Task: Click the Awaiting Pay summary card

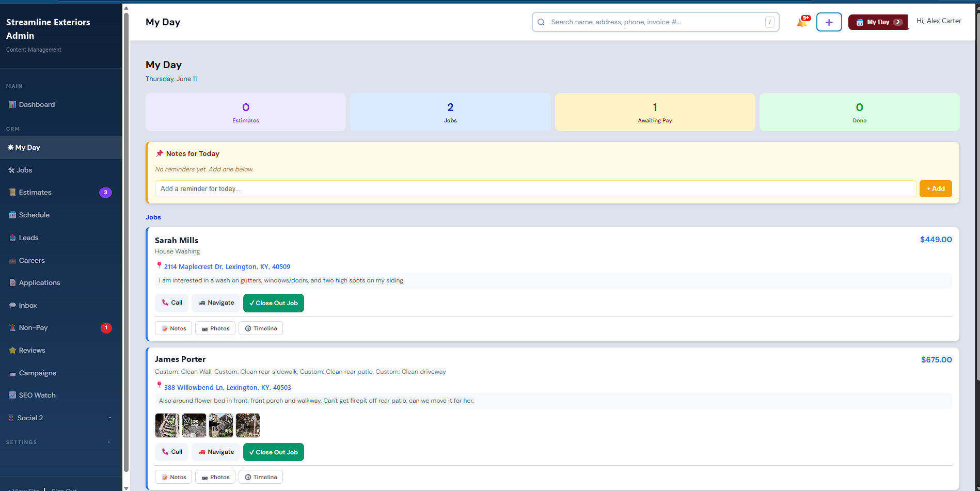Action: point(655,112)
